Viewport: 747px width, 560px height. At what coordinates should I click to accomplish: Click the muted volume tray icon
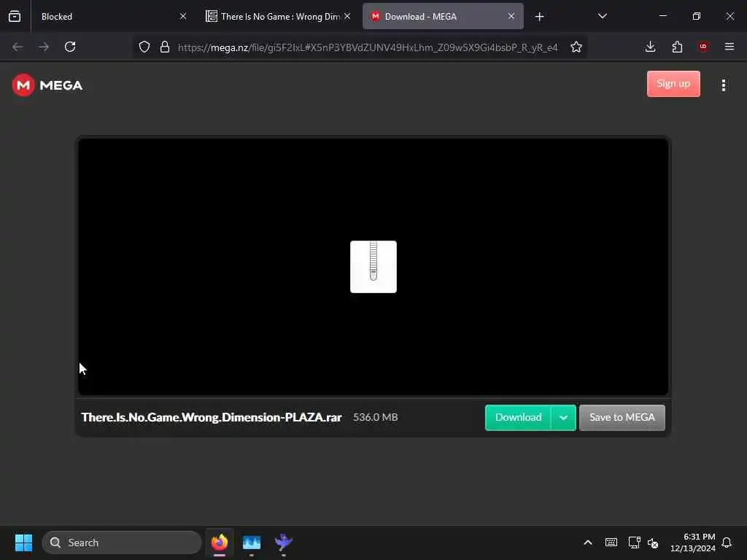pyautogui.click(x=653, y=542)
